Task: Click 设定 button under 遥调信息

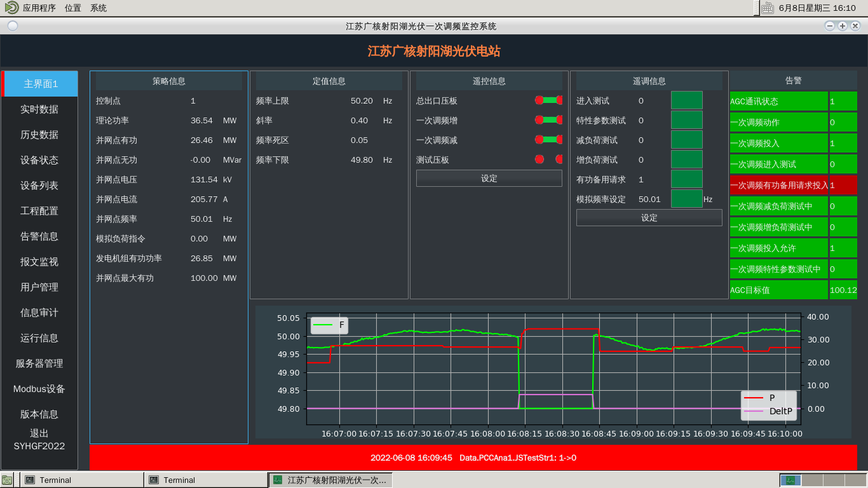Action: pos(649,218)
